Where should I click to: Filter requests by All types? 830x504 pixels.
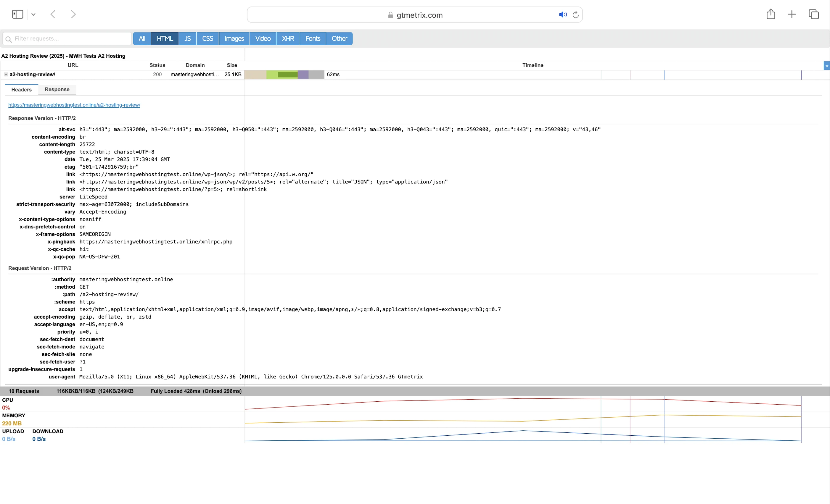(142, 39)
